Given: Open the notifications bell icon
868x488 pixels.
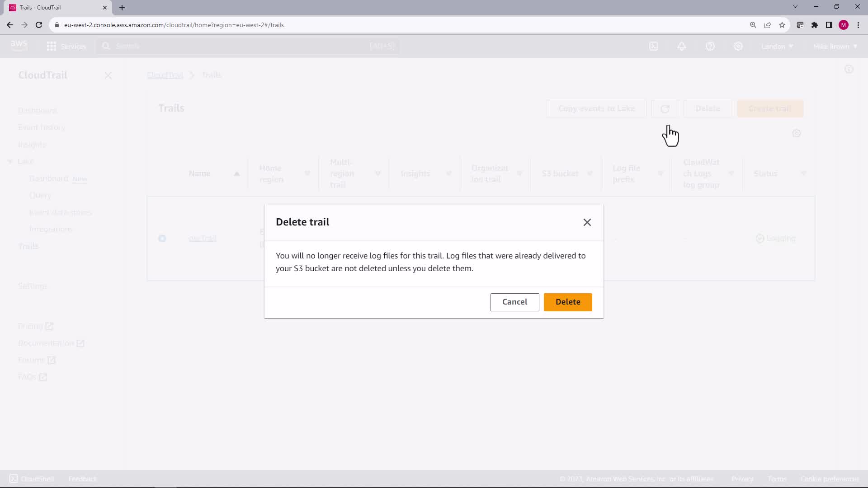Looking at the screenshot, I should point(682,46).
